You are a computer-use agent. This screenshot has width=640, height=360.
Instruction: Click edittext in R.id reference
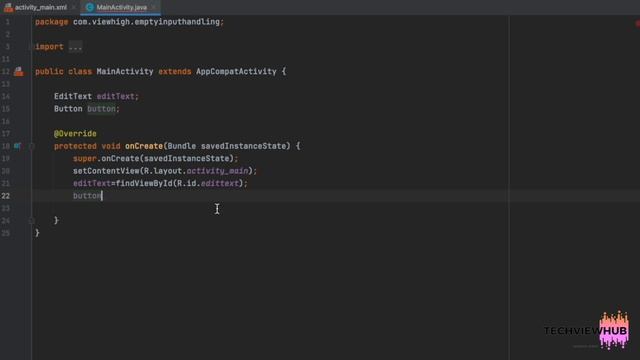coord(220,184)
